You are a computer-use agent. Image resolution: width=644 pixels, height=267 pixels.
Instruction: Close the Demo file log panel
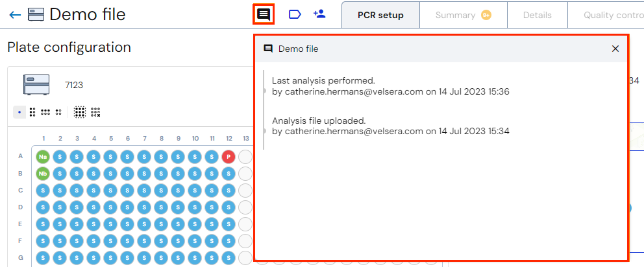pos(615,49)
